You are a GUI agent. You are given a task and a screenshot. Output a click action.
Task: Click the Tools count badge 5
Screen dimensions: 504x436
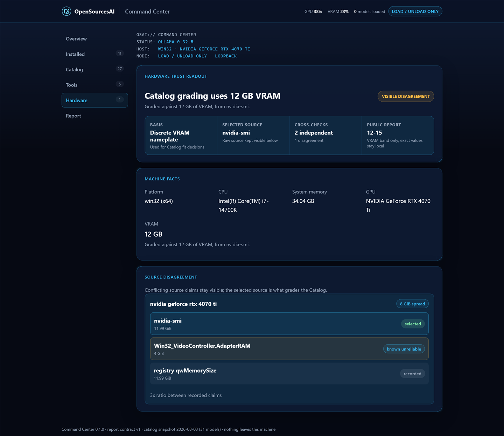tap(120, 84)
